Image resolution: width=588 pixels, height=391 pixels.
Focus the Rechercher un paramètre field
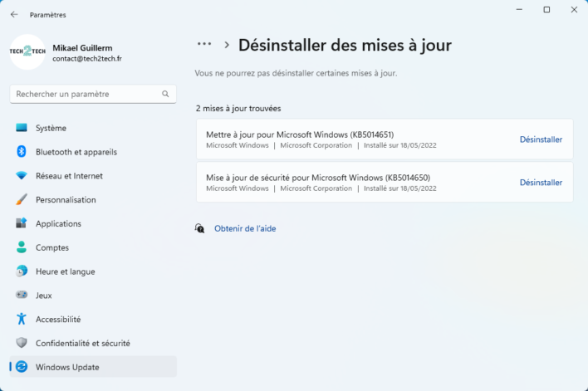click(93, 94)
